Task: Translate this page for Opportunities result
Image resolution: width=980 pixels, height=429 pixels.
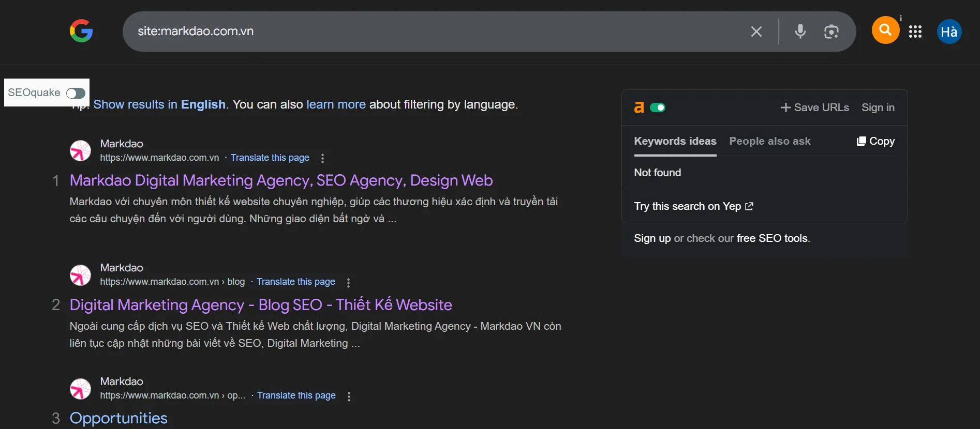Action: point(296,395)
